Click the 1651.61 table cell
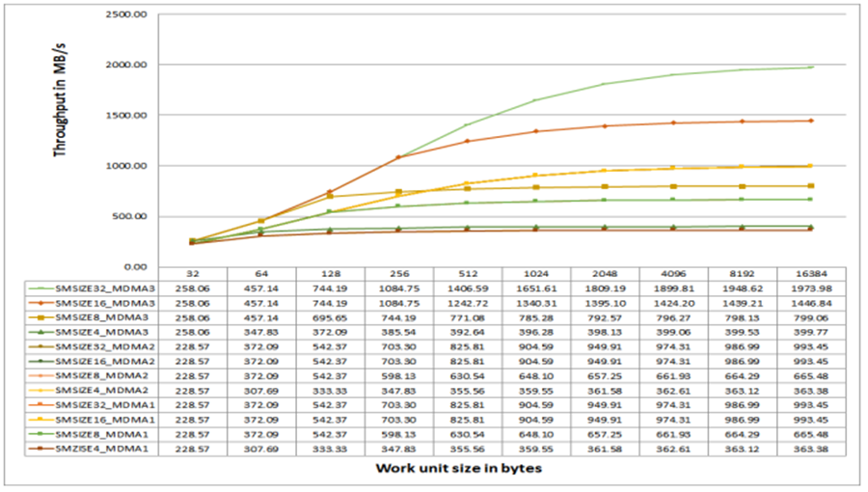868x492 pixels. coord(536,288)
